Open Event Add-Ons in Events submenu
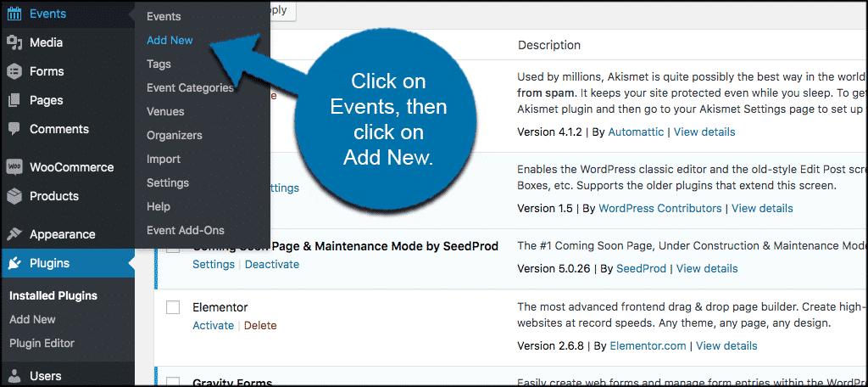 [x=186, y=231]
